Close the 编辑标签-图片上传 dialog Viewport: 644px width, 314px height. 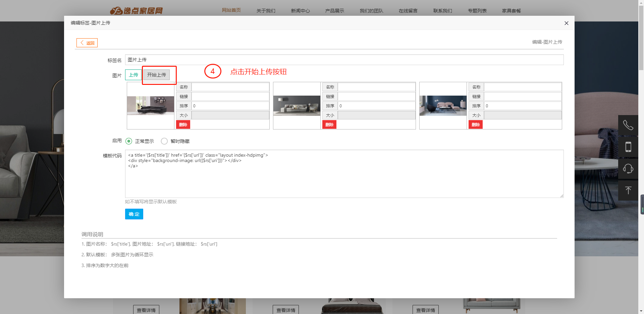click(566, 23)
